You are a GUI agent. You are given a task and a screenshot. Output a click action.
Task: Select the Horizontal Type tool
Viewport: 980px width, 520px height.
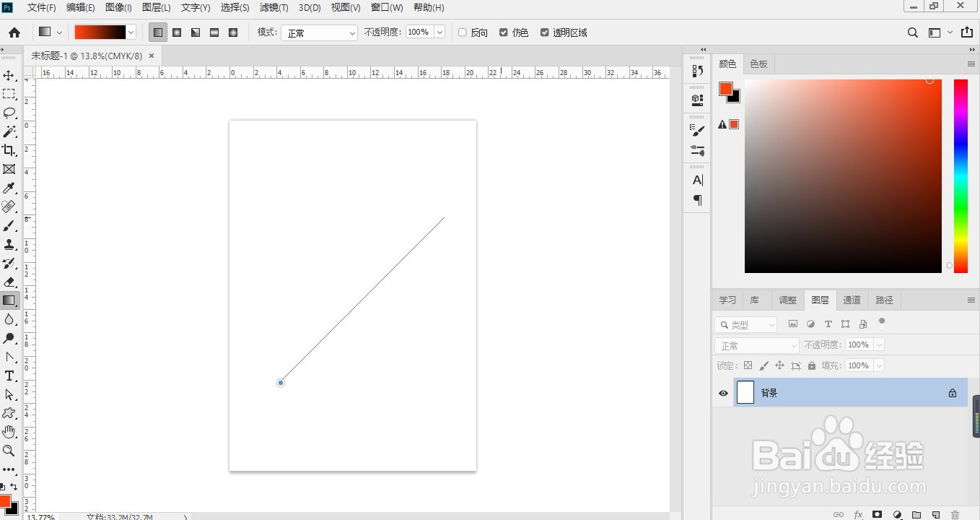coord(9,376)
